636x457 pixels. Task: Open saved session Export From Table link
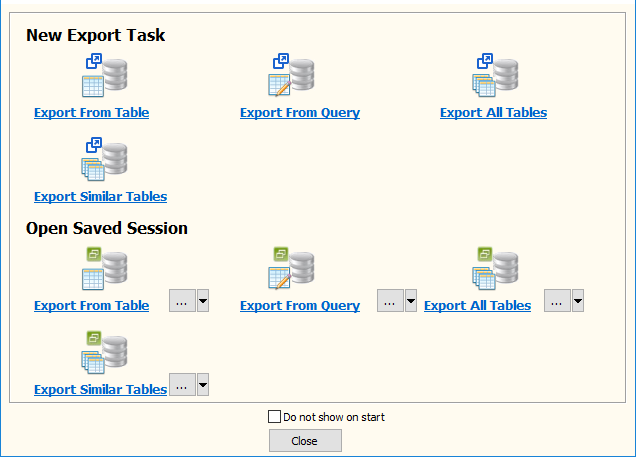[92, 305]
